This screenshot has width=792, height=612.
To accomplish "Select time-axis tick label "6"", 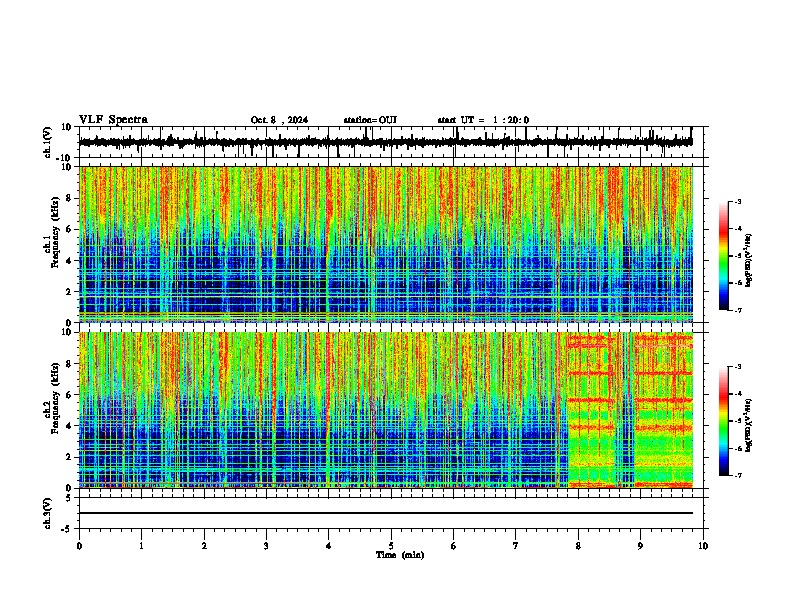I will point(454,546).
